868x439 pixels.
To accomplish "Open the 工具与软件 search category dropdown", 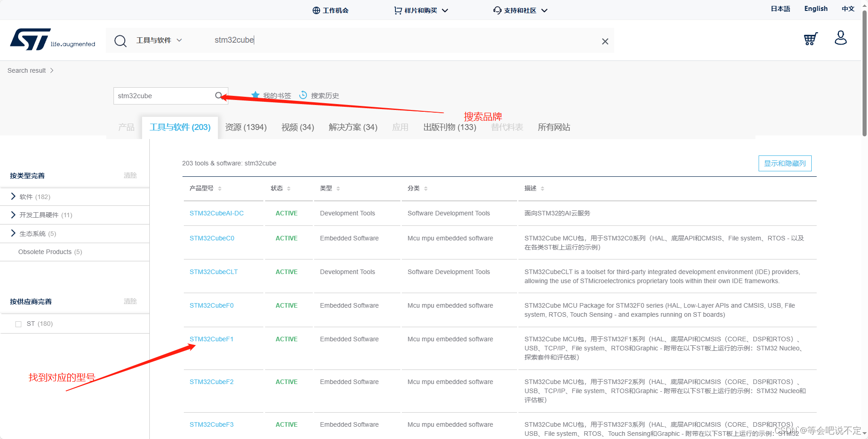I will [x=159, y=40].
